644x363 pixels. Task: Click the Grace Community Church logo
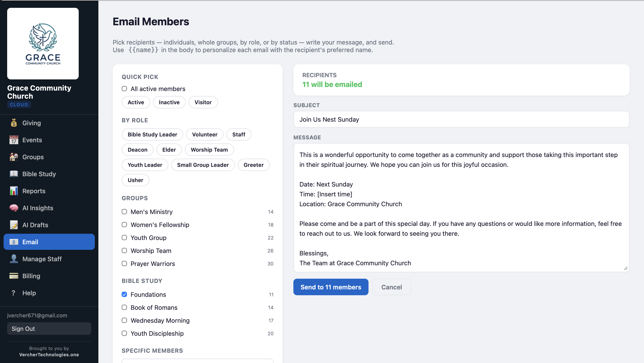tap(43, 43)
